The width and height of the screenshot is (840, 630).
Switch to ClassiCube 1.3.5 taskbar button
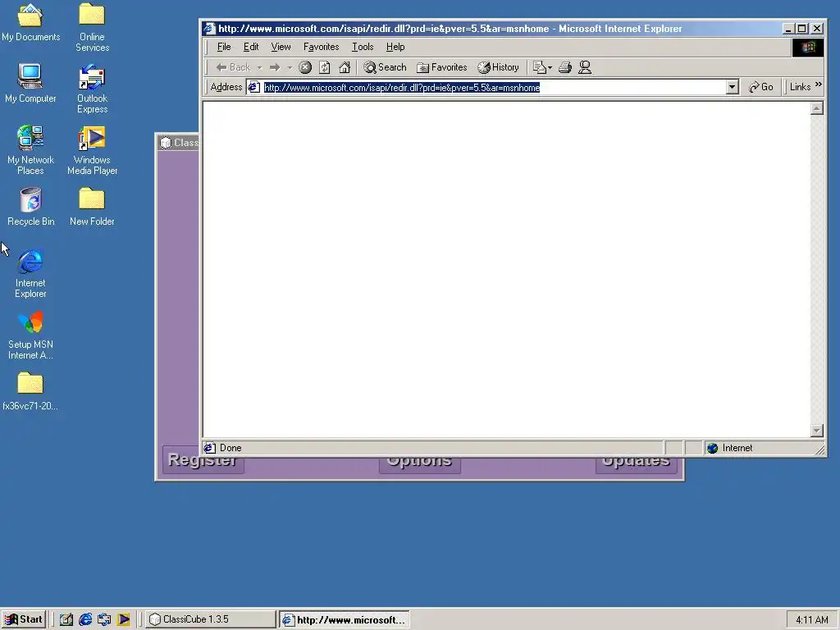click(211, 619)
